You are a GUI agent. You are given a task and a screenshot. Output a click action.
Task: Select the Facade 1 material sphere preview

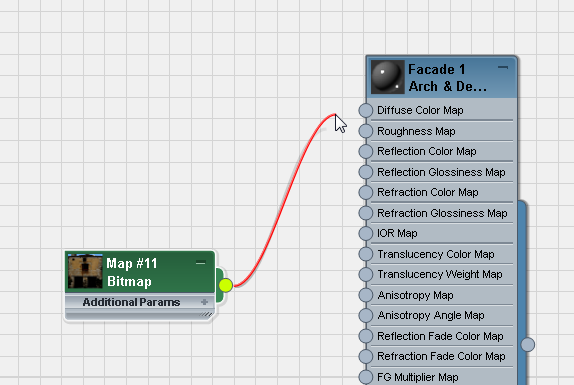[x=388, y=77]
